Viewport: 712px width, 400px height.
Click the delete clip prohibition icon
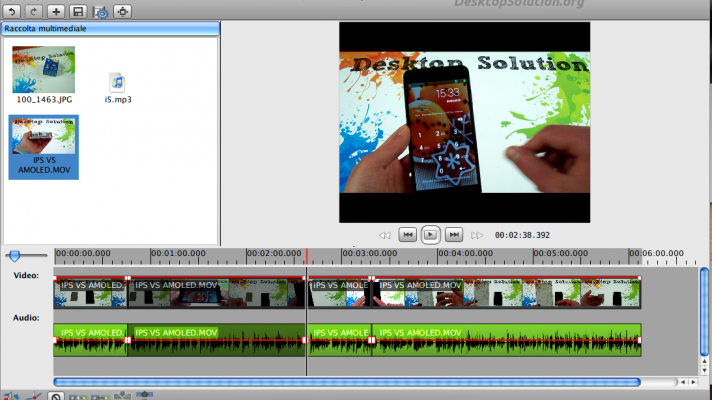tap(55, 396)
